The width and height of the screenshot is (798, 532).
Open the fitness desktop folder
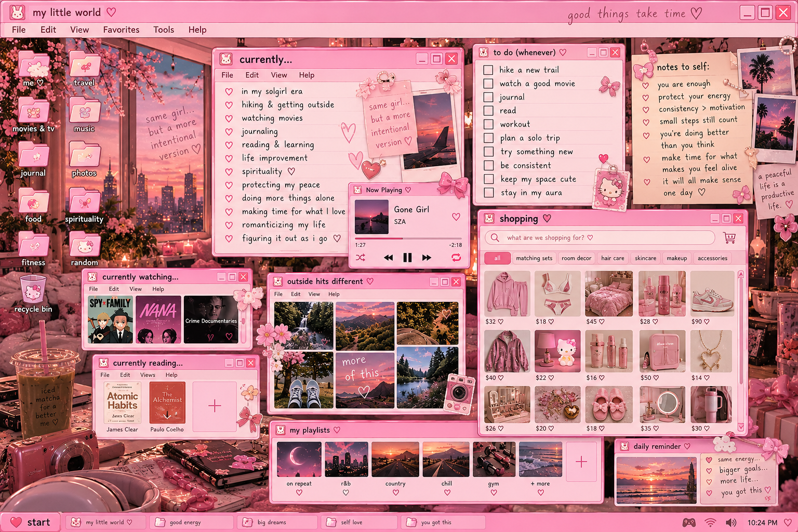point(33,248)
